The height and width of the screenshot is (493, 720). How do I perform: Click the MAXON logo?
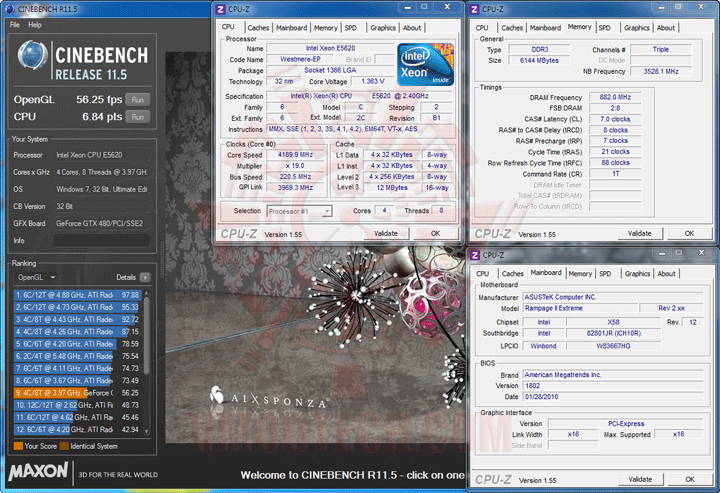[39, 471]
